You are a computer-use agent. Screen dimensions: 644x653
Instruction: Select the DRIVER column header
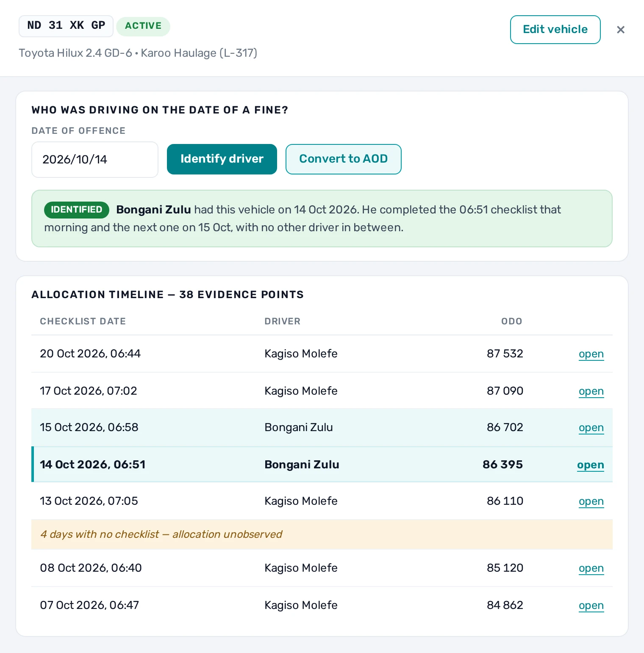point(282,321)
